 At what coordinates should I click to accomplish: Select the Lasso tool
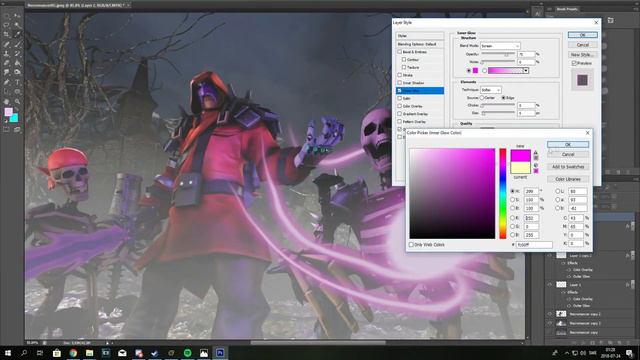point(7,25)
